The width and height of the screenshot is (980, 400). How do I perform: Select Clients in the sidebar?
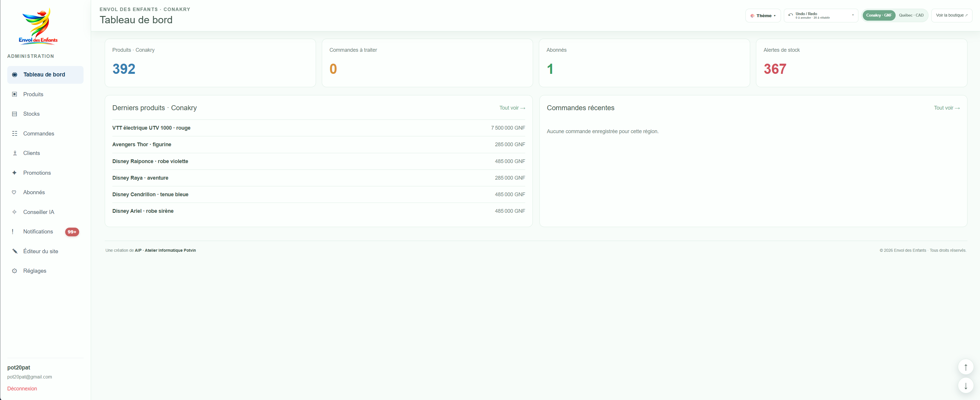(x=45, y=153)
